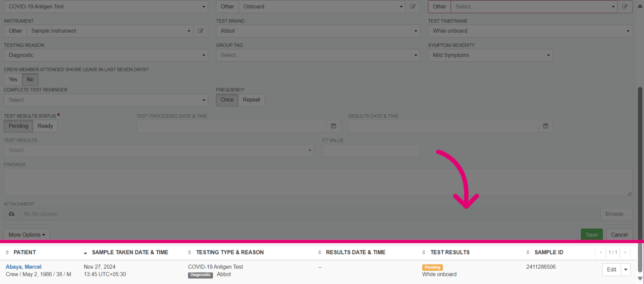Click Browse to choose attachment file
Image resolution: width=644 pixels, height=284 pixels.
616,214
